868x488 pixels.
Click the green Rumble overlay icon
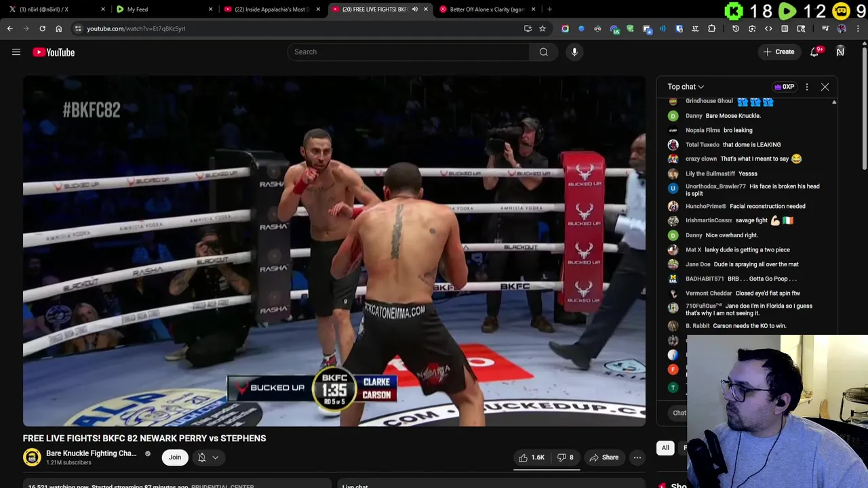pyautogui.click(x=787, y=11)
